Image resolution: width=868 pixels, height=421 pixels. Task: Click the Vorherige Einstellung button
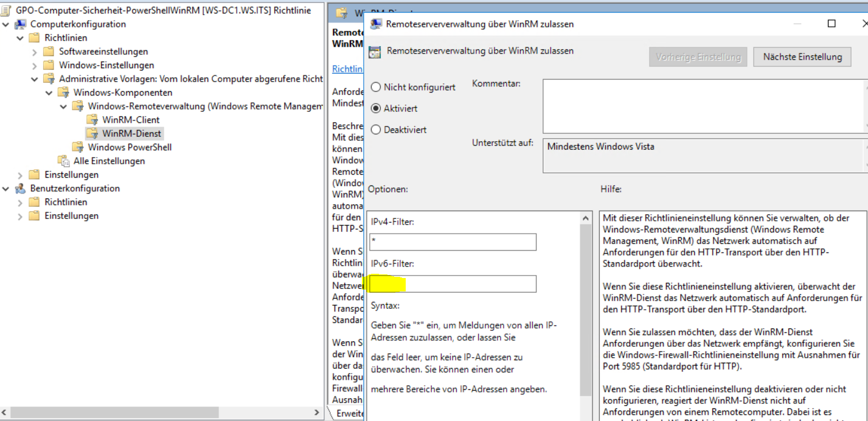pos(698,57)
